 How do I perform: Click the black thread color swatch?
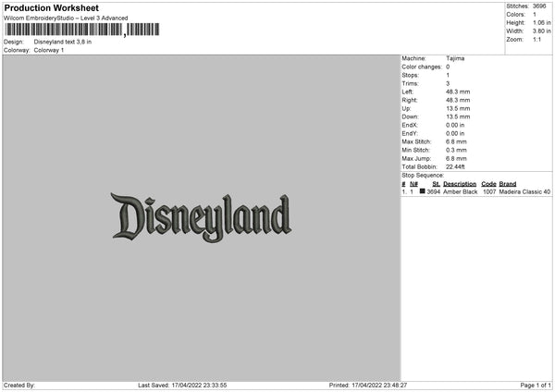pos(423,191)
